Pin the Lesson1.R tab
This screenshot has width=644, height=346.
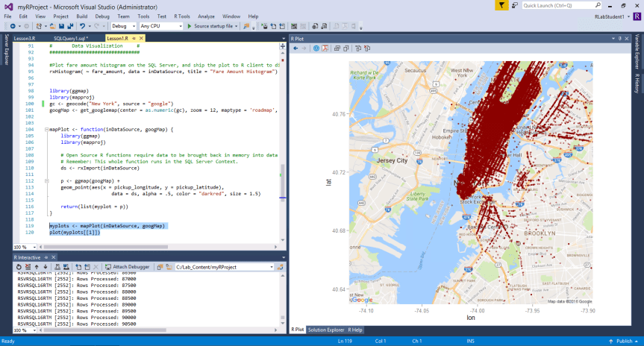[x=134, y=38]
